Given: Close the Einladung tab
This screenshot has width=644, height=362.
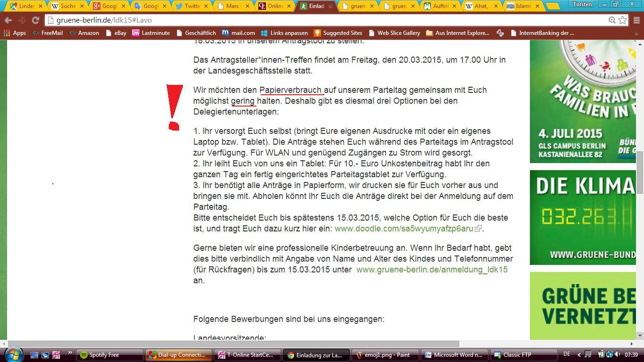Looking at the screenshot, I should (330, 6).
